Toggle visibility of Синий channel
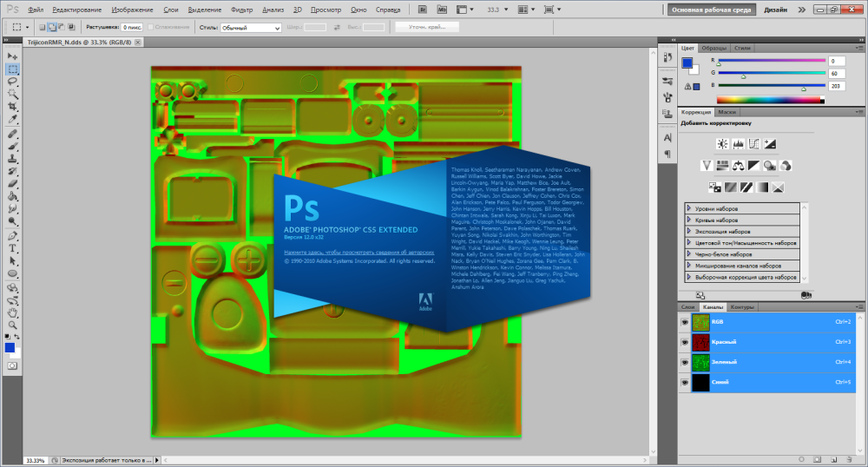Viewport: 868px width, 467px height. click(x=685, y=382)
